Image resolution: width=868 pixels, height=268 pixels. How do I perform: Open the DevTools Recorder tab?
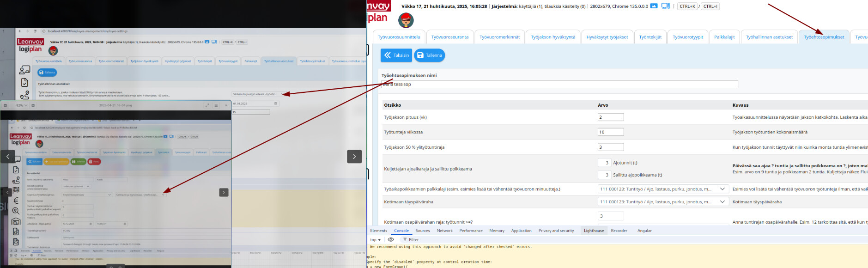[619, 231]
